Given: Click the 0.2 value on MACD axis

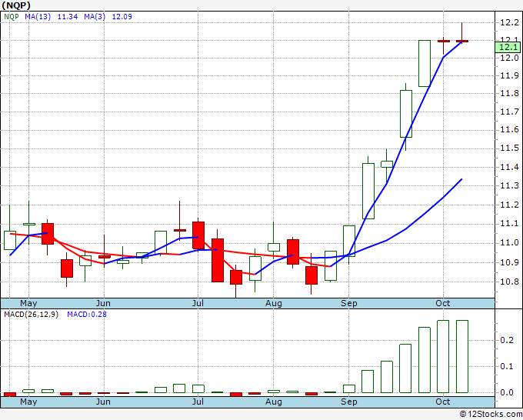Looking at the screenshot, I should click(x=506, y=339).
